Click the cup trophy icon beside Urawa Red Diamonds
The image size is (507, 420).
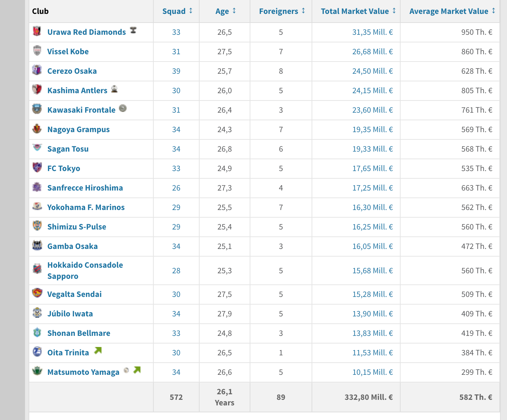(x=133, y=30)
